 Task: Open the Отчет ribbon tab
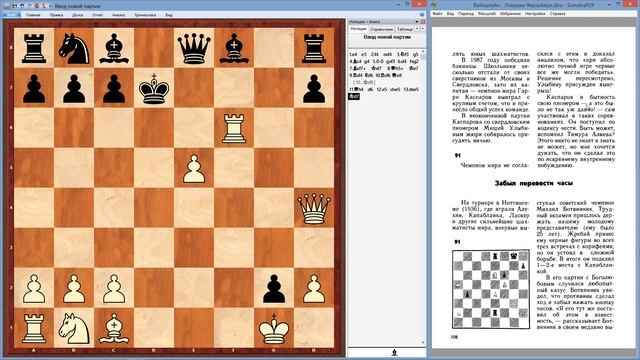(x=98, y=15)
